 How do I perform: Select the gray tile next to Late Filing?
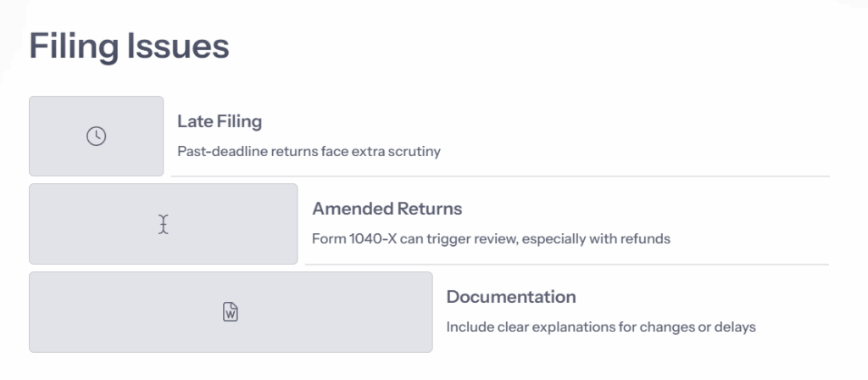click(97, 137)
